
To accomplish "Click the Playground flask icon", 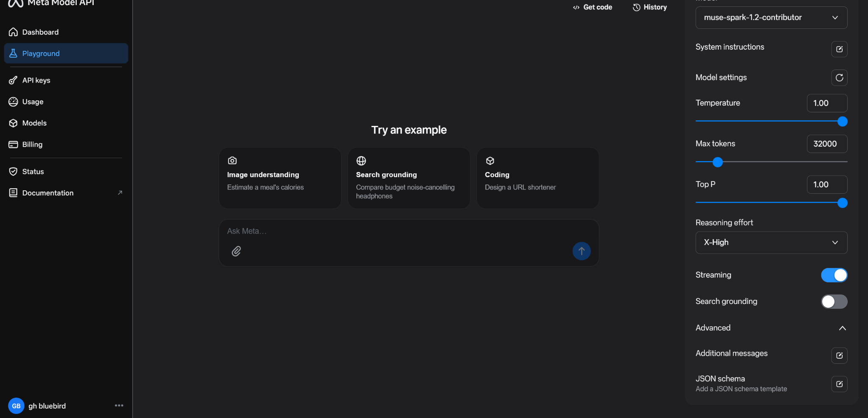I will pos(13,53).
